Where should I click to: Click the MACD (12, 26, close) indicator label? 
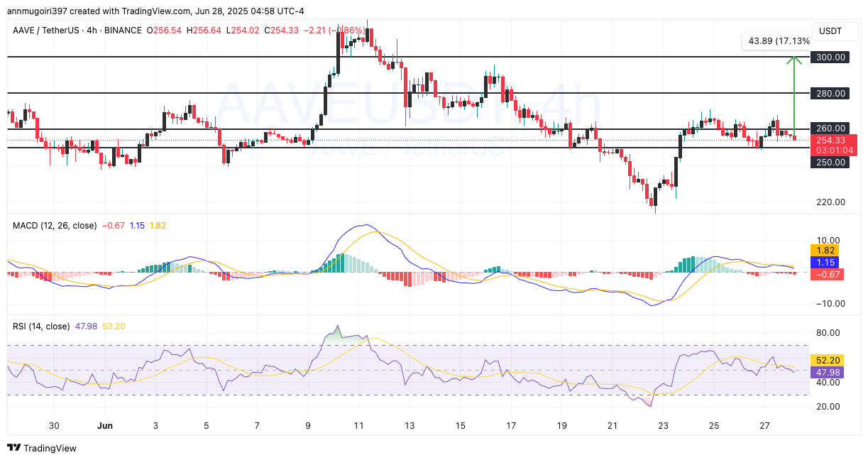coord(55,225)
